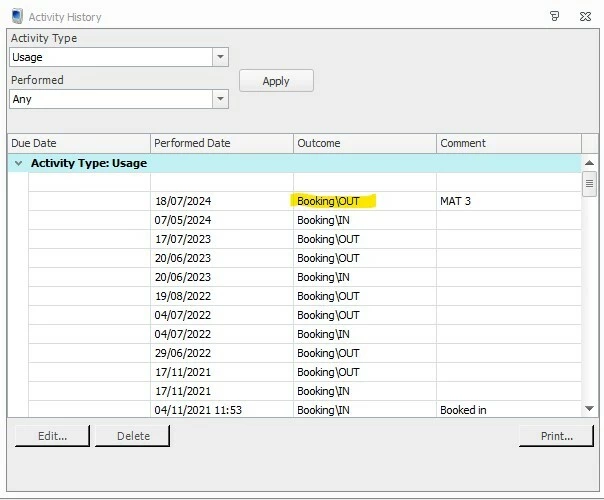Collapse the Activity Type: Usage group

(18, 163)
